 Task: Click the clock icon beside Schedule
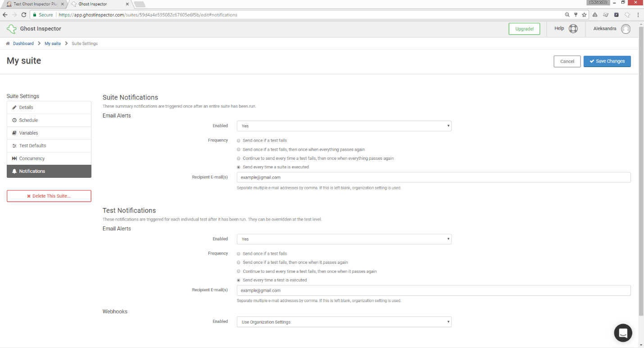pyautogui.click(x=14, y=120)
